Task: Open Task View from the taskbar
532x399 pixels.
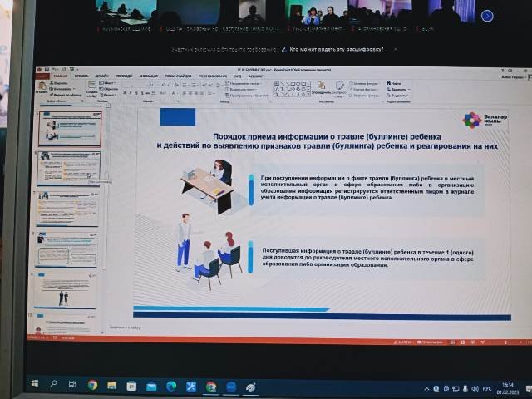Action: (72, 384)
